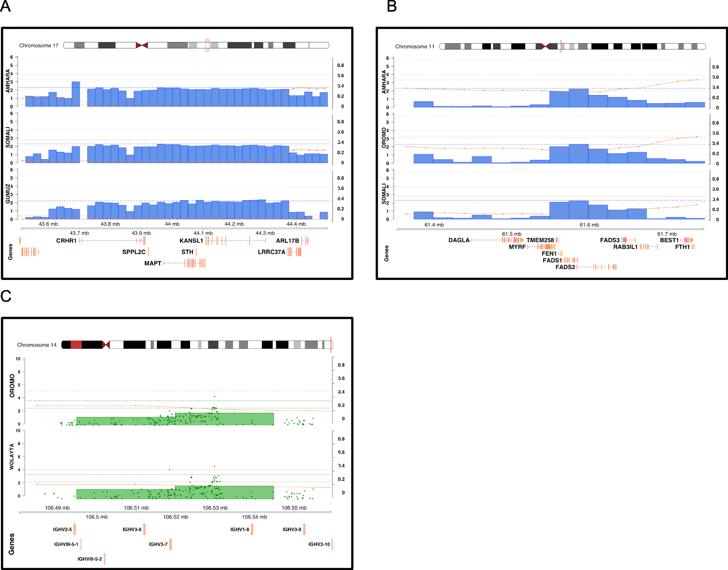
Task: Click the panel C letter label
Action: [6, 296]
